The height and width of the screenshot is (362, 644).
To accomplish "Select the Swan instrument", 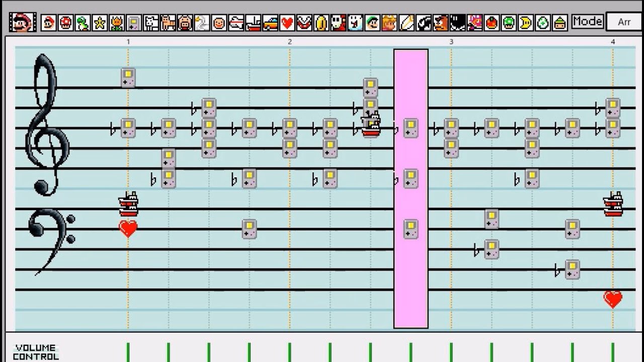I will 202,23.
